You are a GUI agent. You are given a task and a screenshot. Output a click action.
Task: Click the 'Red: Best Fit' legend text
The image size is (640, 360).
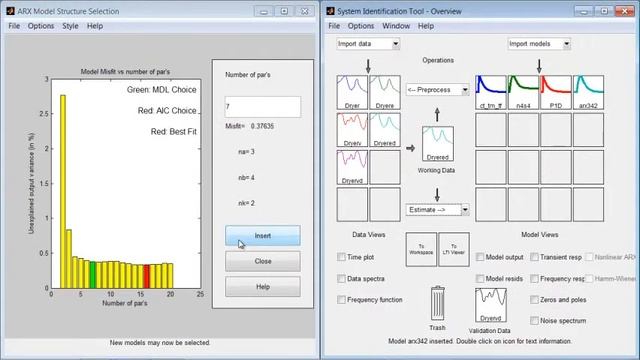(x=173, y=132)
